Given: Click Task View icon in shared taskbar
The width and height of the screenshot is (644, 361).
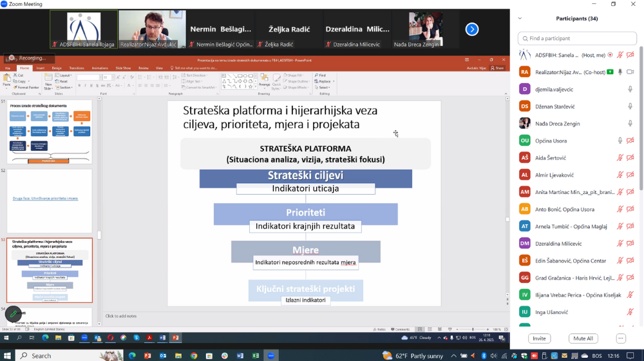Looking at the screenshot, I should [32, 338].
